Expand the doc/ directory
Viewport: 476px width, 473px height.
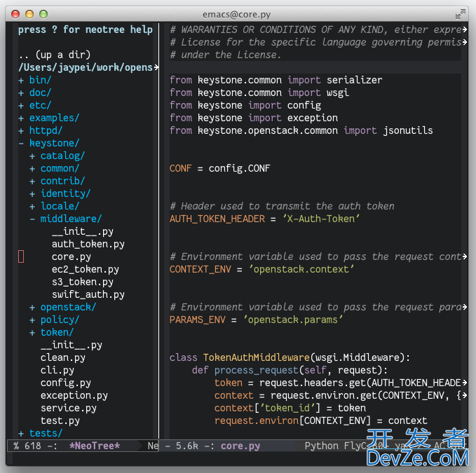click(39, 92)
